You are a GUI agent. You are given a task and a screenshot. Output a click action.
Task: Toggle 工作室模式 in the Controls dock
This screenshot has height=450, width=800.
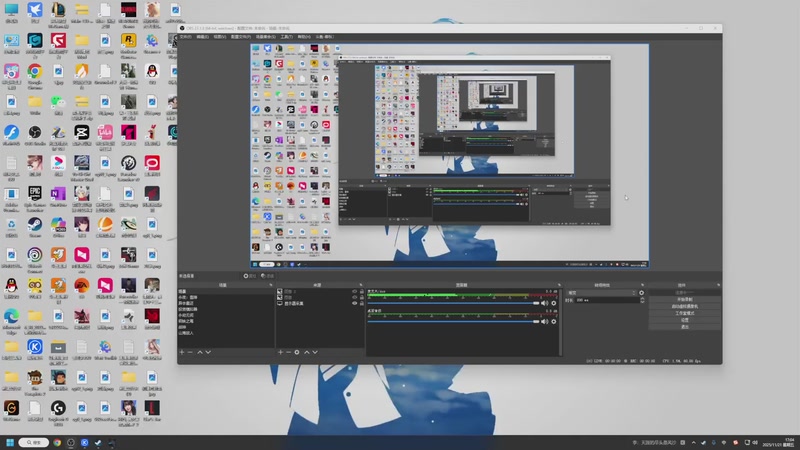coord(684,313)
